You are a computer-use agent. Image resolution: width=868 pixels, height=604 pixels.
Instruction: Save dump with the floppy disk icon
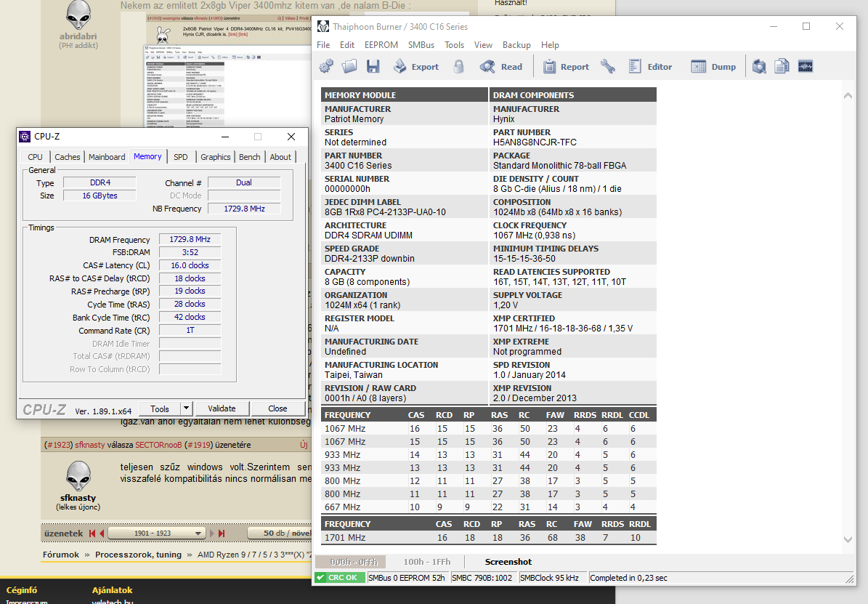(373, 66)
